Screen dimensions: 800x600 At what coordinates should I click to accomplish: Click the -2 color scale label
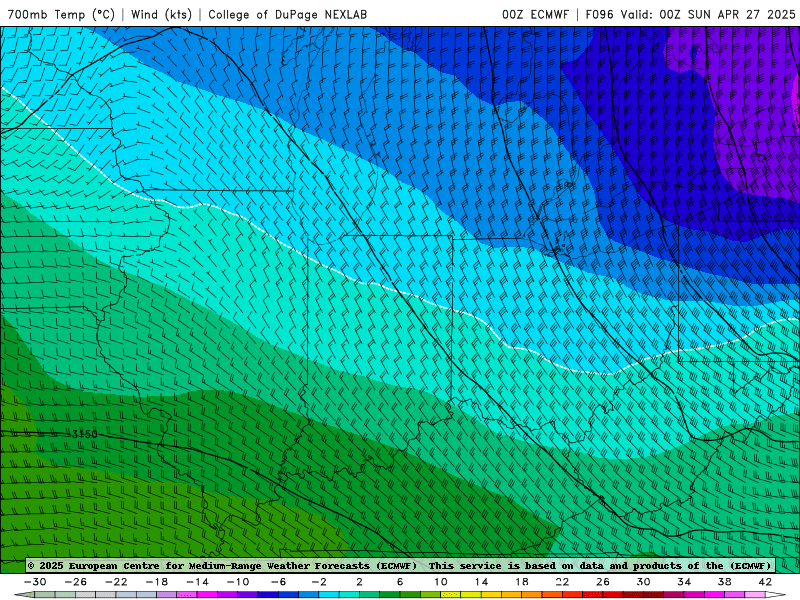pos(319,582)
